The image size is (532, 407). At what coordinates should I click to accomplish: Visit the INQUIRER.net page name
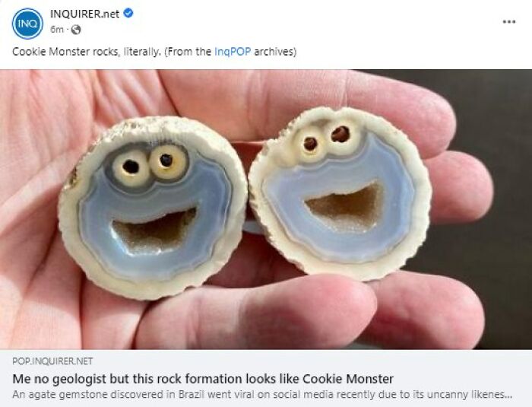(84, 14)
